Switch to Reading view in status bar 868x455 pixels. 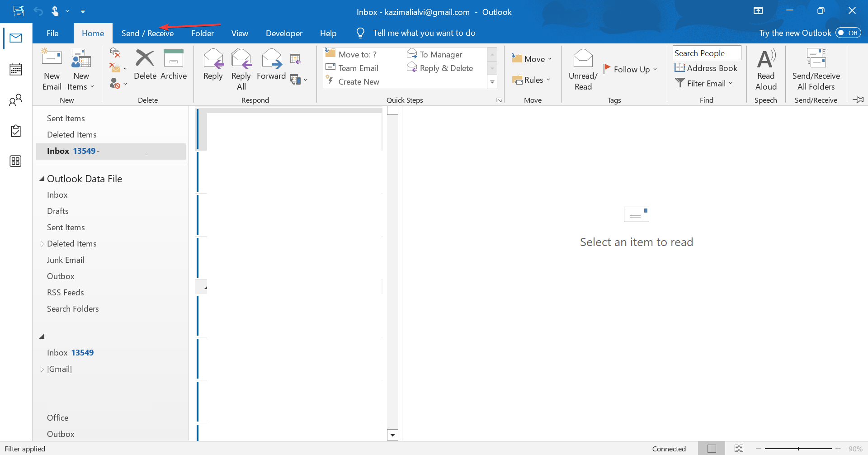click(739, 449)
